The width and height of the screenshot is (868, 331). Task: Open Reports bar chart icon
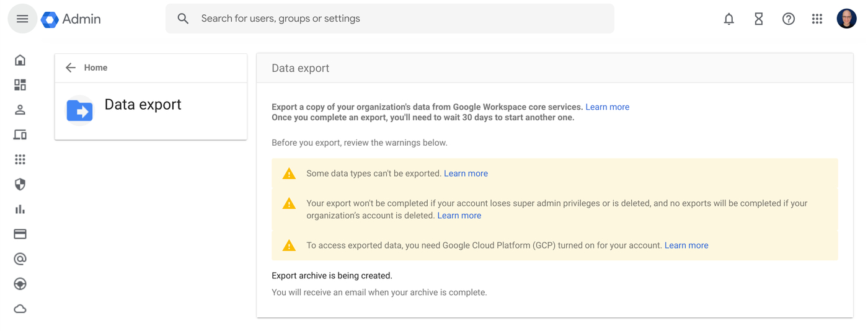pyautogui.click(x=20, y=209)
